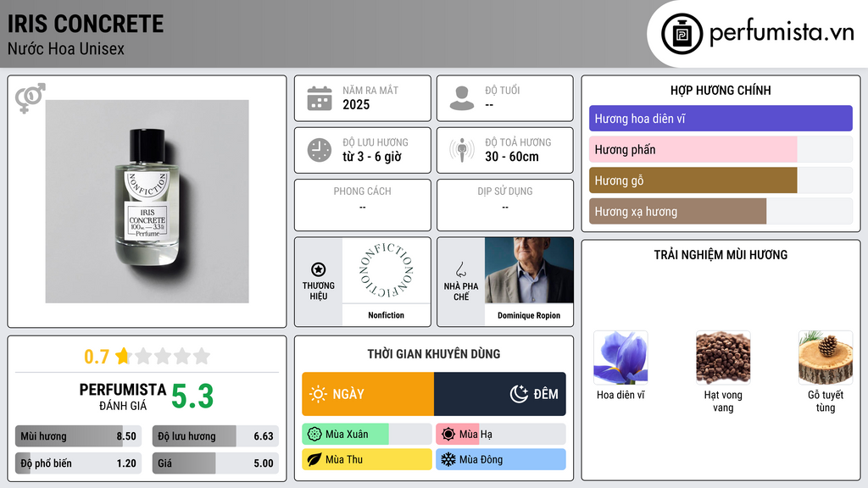868x488 pixels.
Task: Click the Hạt vong vang note caption
Action: click(x=723, y=401)
